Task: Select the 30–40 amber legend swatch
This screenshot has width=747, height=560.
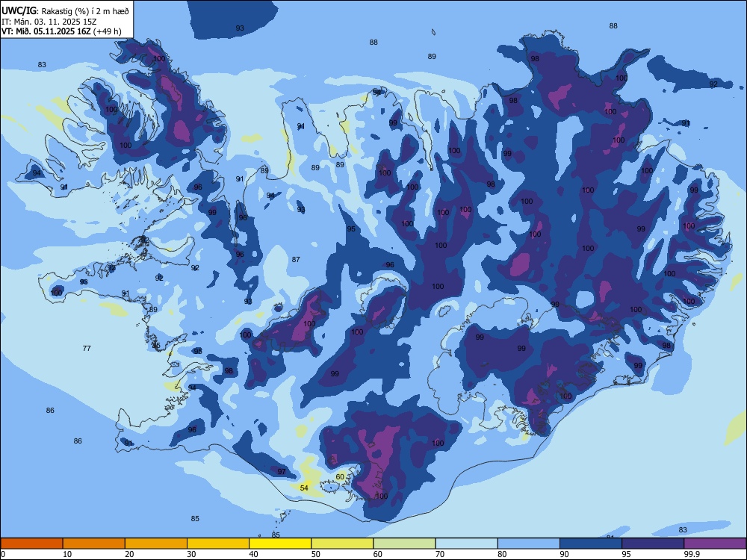Action: 218,544
